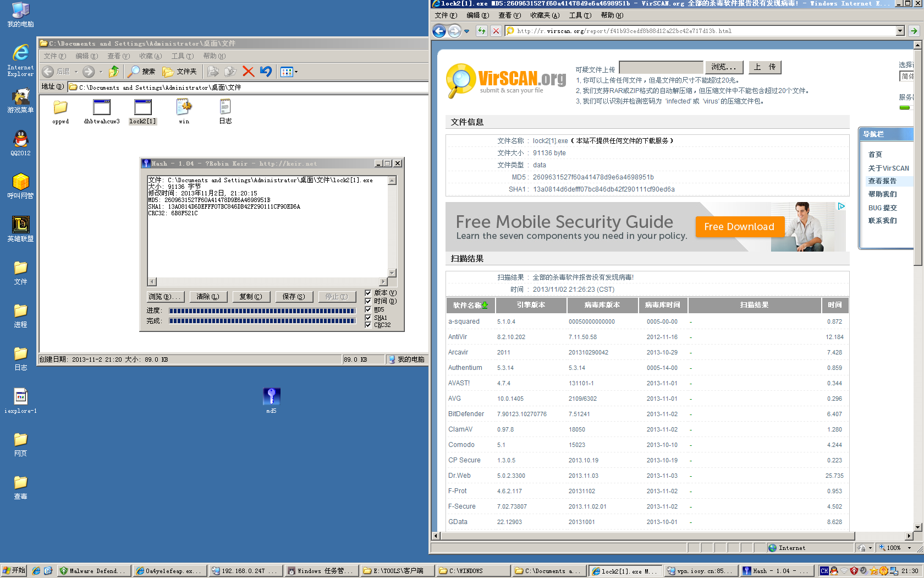Click 浏览(B)... button in Hash window
This screenshot has width=924, height=578.
166,297
